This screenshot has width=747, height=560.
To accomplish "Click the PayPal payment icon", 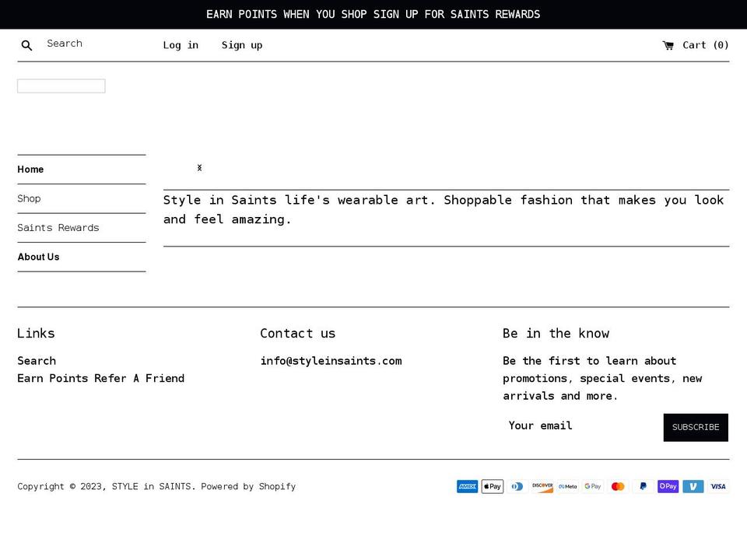I will [x=643, y=486].
